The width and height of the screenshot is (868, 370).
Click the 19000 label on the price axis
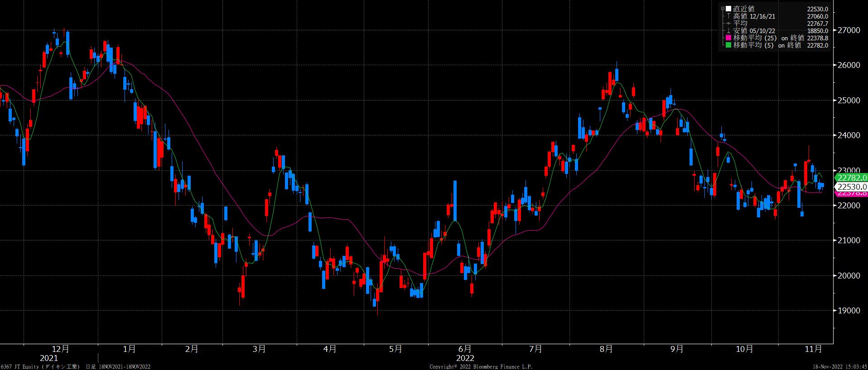click(849, 311)
